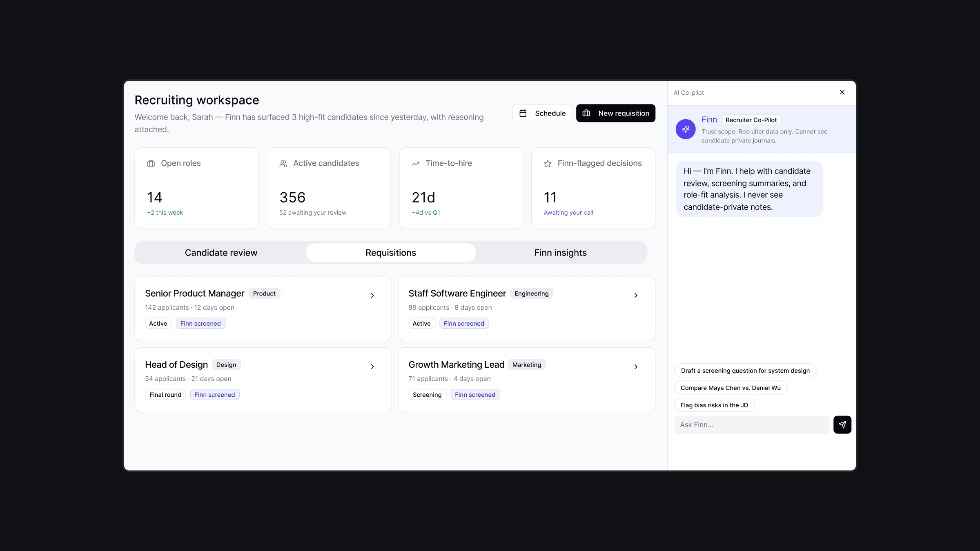Click the Active candidates value 356
The height and width of the screenshot is (551, 980).
(x=292, y=198)
